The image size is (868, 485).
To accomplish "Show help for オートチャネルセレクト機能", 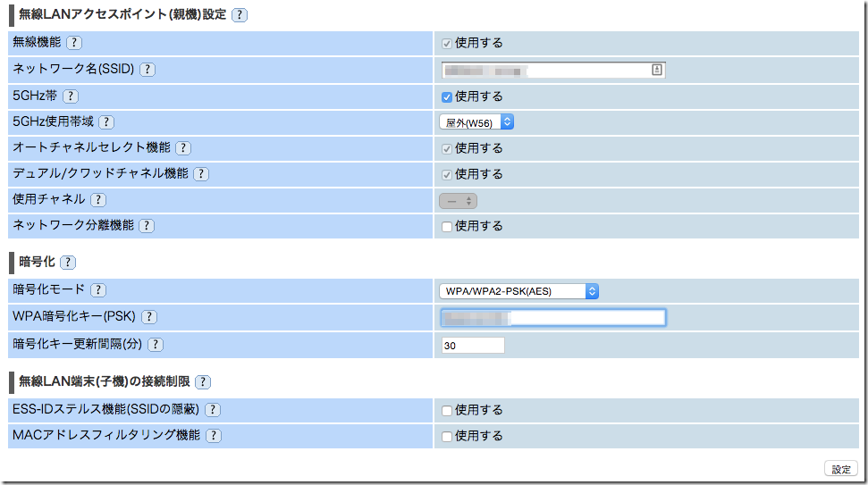I will pos(183,148).
